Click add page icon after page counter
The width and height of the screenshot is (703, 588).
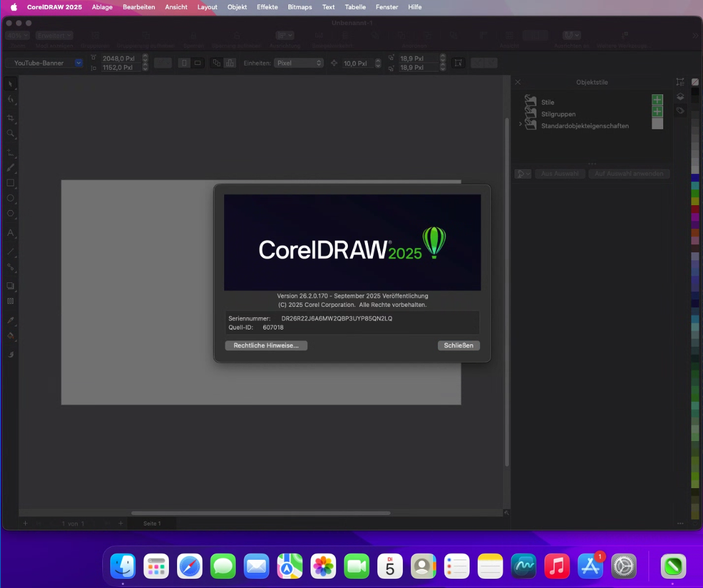pos(121,524)
